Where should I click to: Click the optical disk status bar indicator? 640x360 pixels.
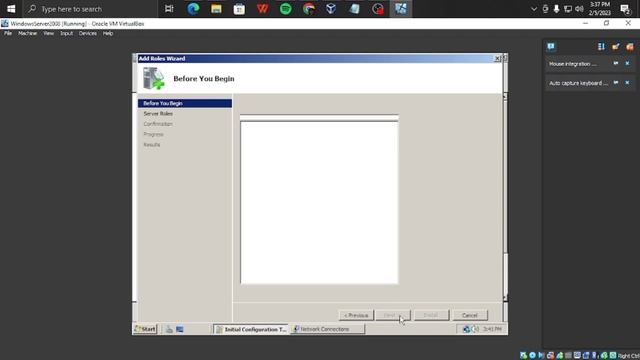[x=532, y=356]
